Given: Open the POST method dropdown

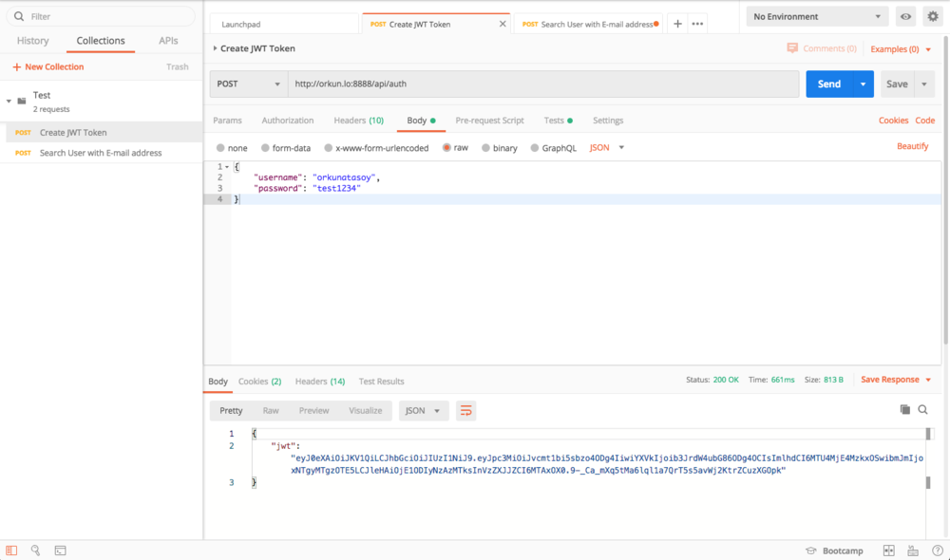Looking at the screenshot, I should point(249,84).
